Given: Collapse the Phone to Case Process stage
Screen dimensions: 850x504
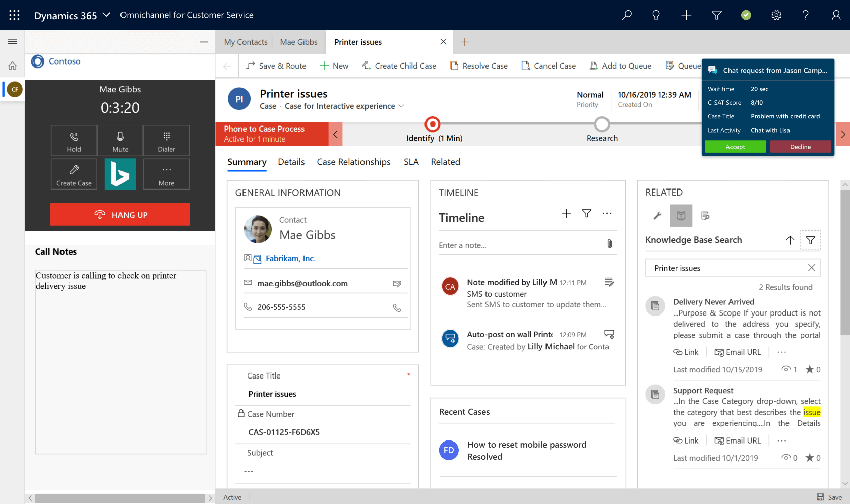Looking at the screenshot, I should click(335, 134).
